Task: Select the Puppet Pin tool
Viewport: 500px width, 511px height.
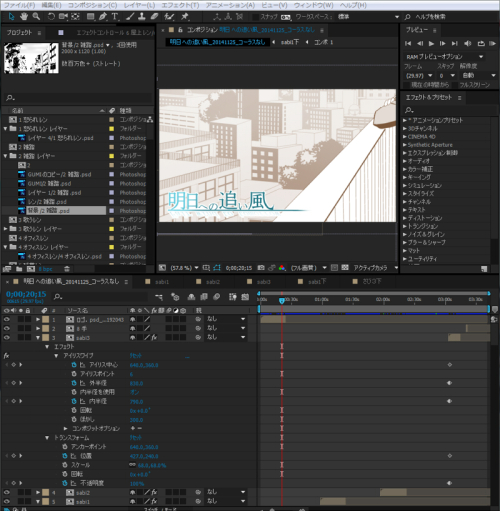Action: point(185,16)
